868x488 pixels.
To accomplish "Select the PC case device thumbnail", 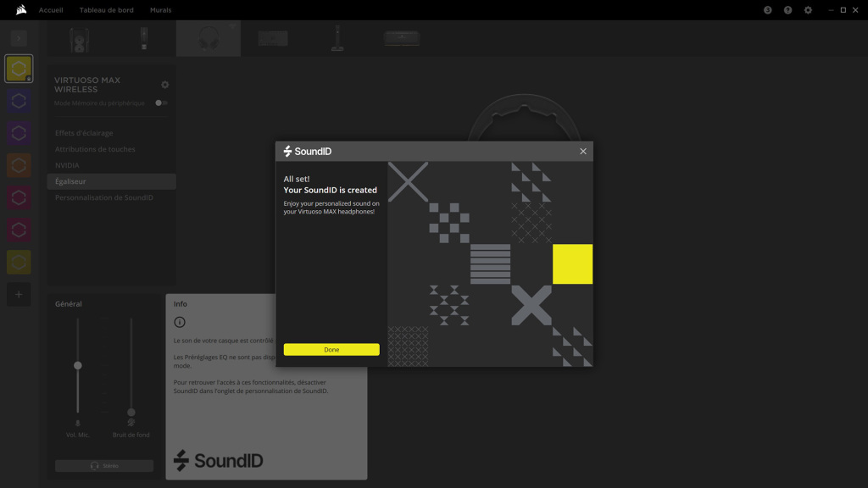I will pos(80,39).
